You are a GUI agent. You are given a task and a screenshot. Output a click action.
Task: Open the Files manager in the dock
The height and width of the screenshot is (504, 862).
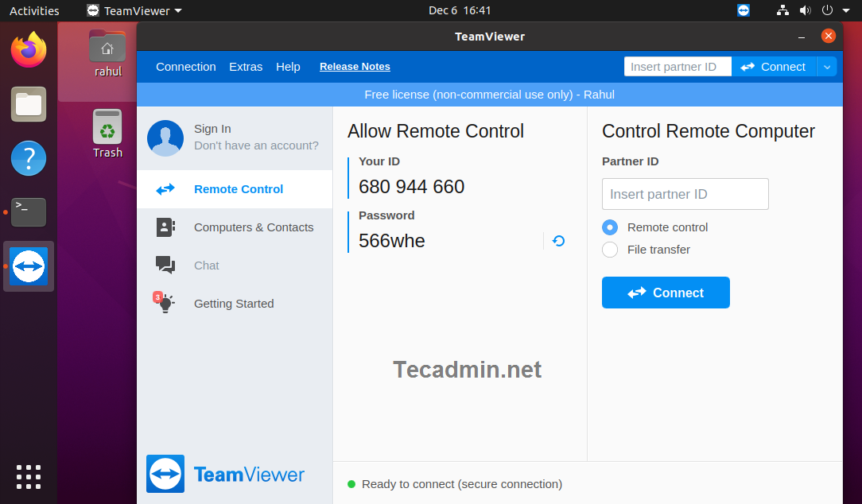[x=29, y=104]
